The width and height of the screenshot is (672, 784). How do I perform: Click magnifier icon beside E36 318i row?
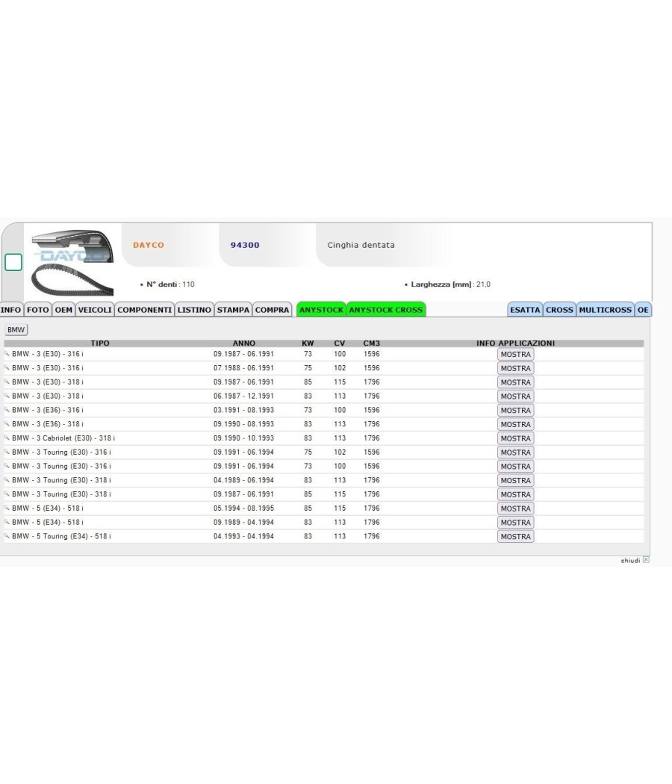coord(7,424)
